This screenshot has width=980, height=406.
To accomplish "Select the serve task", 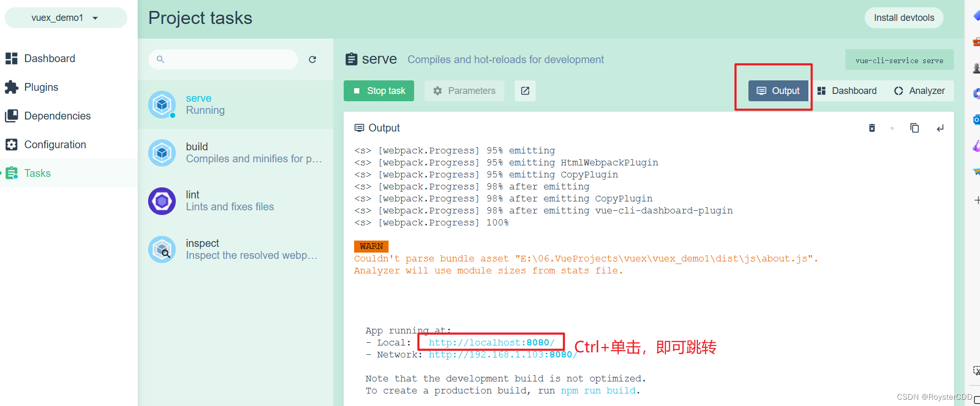I will (236, 104).
